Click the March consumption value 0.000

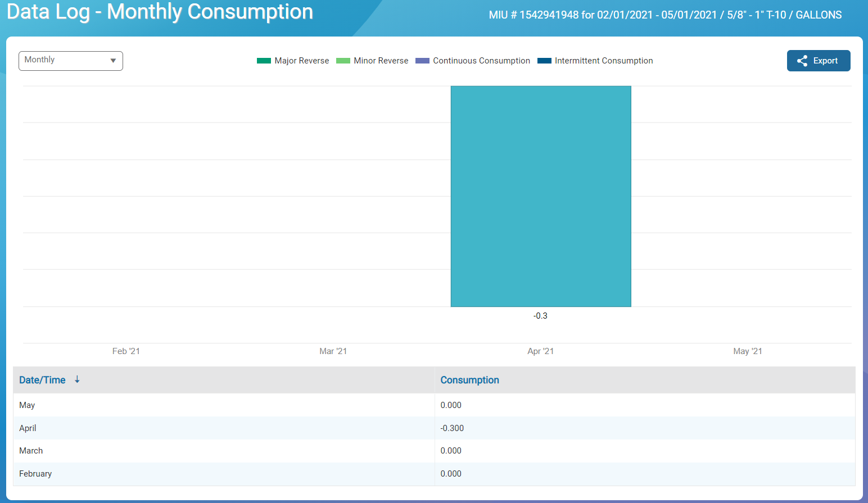pyautogui.click(x=451, y=451)
